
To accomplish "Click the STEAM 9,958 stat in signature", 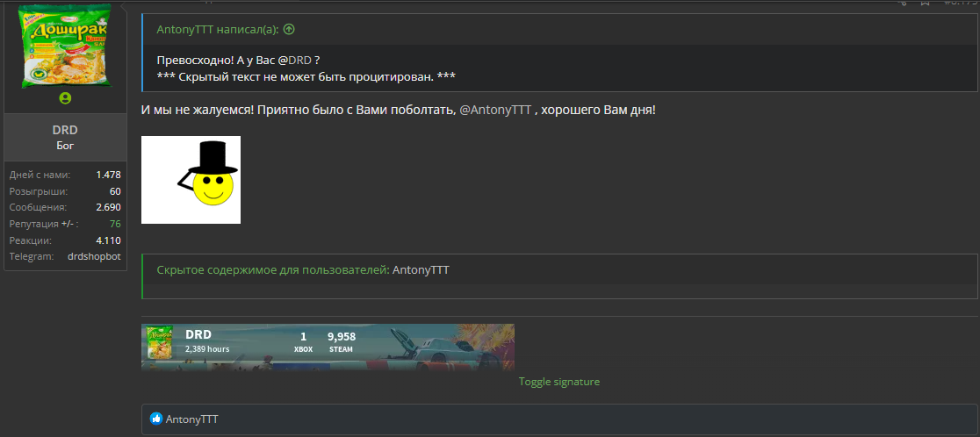I will (342, 342).
